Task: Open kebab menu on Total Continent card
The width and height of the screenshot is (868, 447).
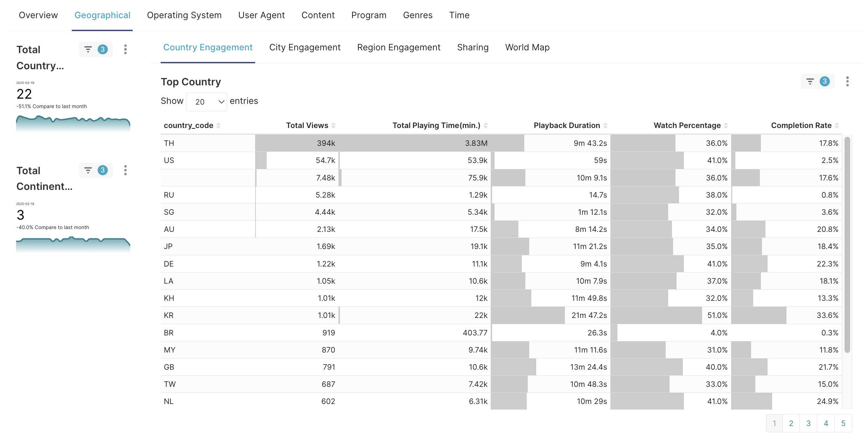Action: tap(125, 170)
